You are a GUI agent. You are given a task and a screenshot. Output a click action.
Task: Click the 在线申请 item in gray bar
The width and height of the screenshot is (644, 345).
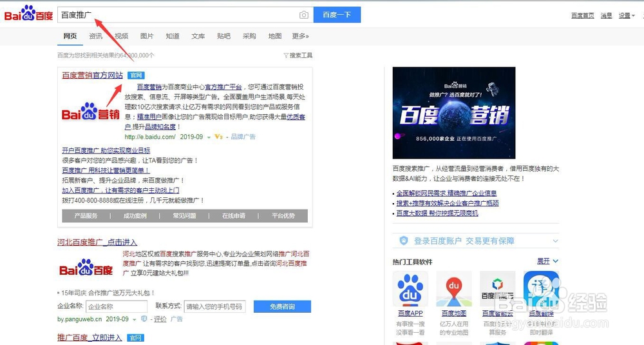tap(234, 216)
